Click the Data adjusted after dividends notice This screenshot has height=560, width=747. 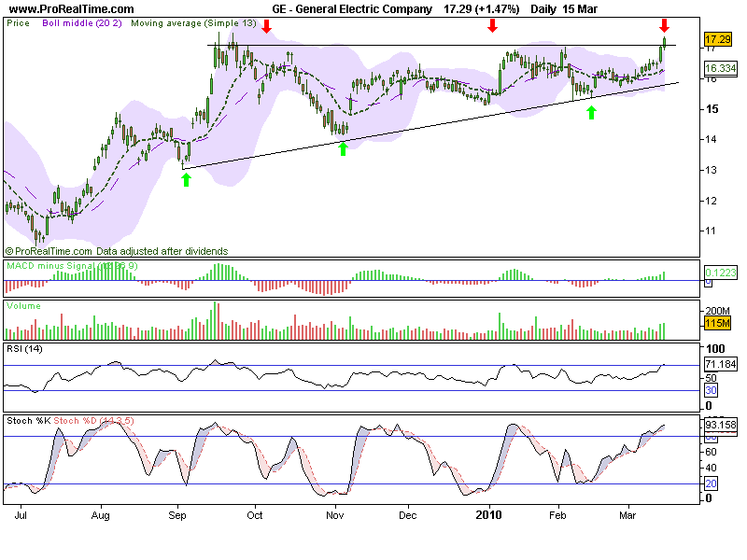tap(162, 251)
